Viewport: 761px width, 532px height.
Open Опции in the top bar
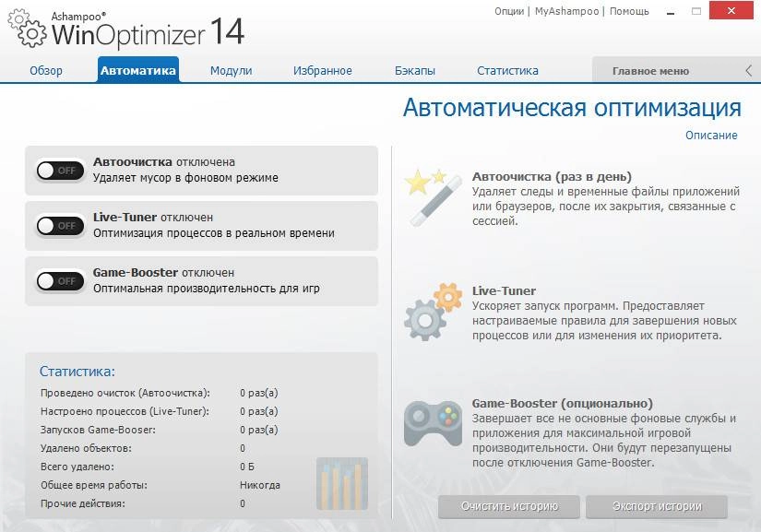tap(509, 11)
